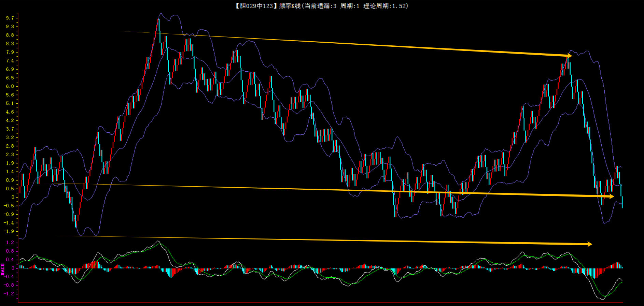
Task: Click arrowhead of the top orange trend line
Action: (x=569, y=55)
